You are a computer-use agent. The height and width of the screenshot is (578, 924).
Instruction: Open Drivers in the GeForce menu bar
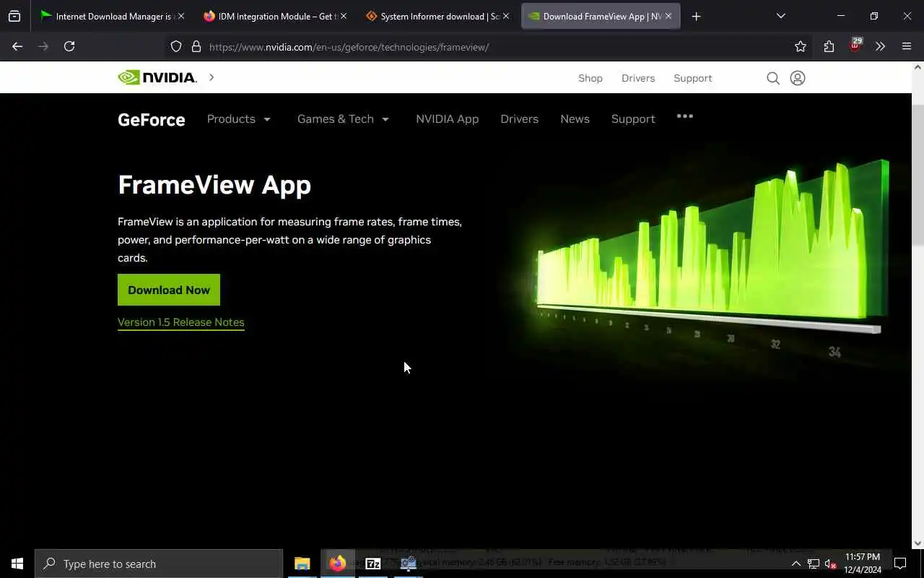click(519, 118)
